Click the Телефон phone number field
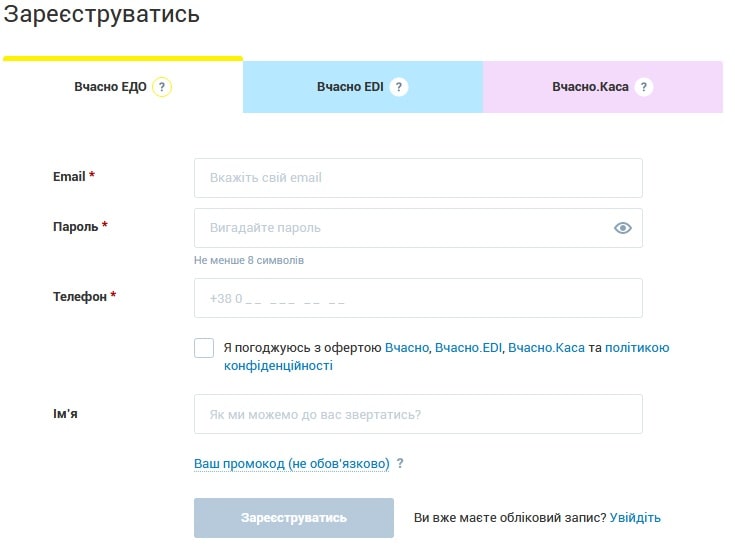 pyautogui.click(x=418, y=298)
